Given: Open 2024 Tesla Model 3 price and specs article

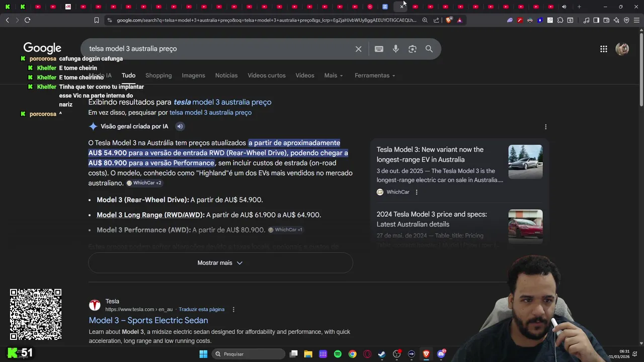Looking at the screenshot, I should tap(432, 219).
